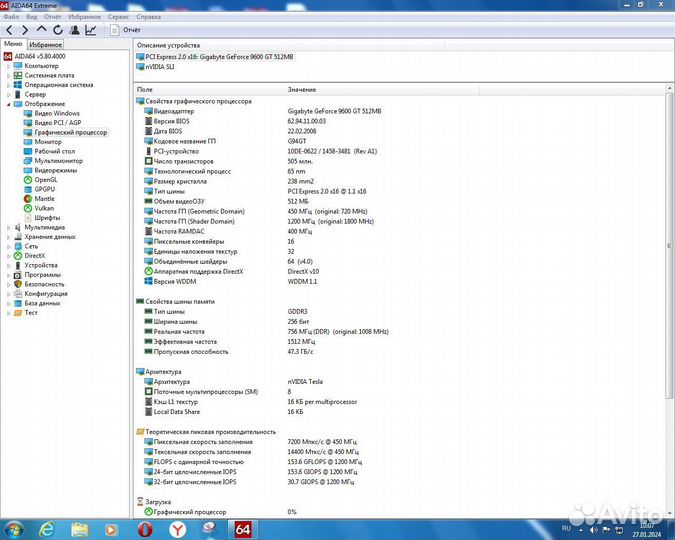This screenshot has width=675, height=540.
Task: Select Видео PCI / AGP in the tree
Action: click(58, 123)
